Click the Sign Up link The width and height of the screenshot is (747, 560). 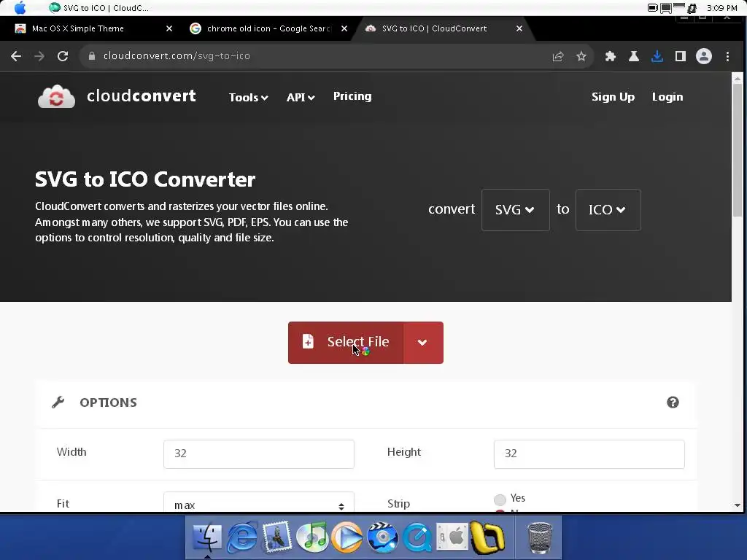(613, 97)
